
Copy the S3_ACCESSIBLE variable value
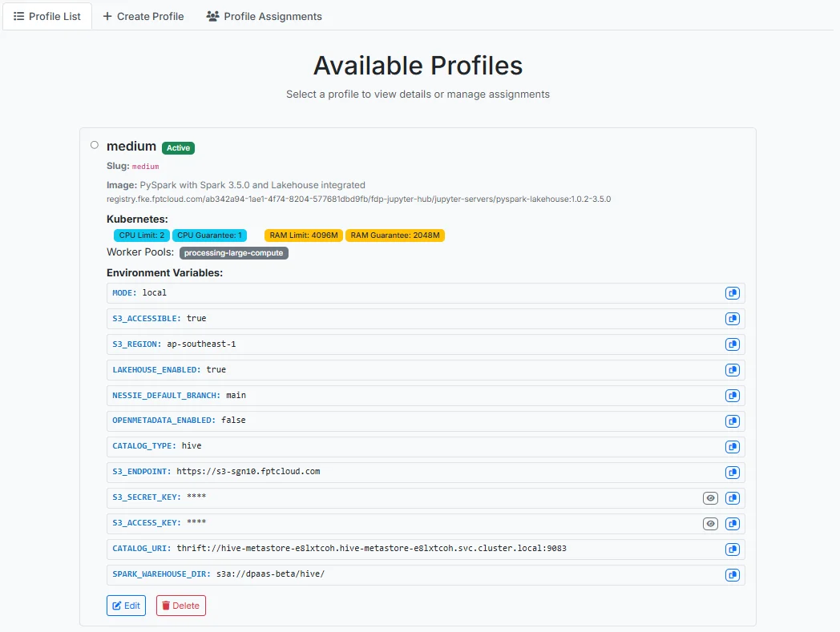pyautogui.click(x=733, y=319)
